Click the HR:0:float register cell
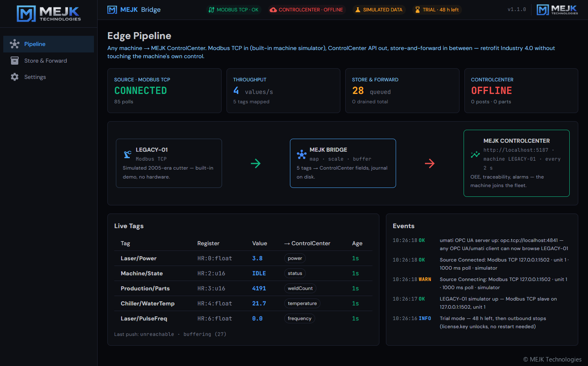Screen dimensions: 588x366 (x=215, y=258)
